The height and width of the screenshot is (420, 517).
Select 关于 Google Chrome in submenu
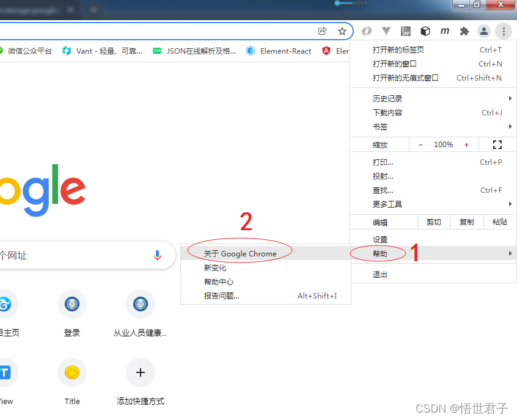click(266, 253)
